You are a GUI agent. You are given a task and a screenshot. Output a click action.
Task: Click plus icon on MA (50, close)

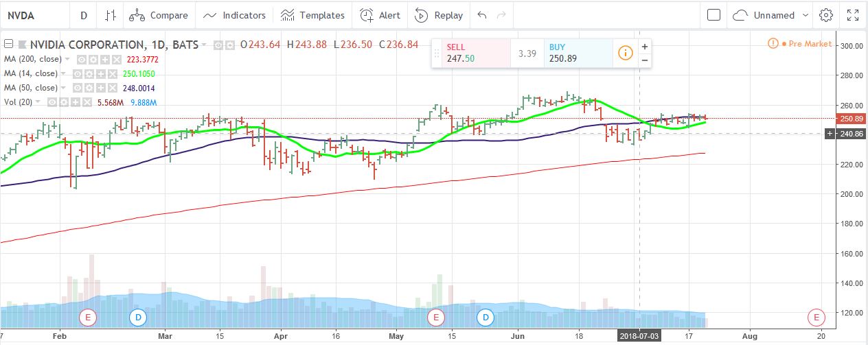click(x=101, y=88)
